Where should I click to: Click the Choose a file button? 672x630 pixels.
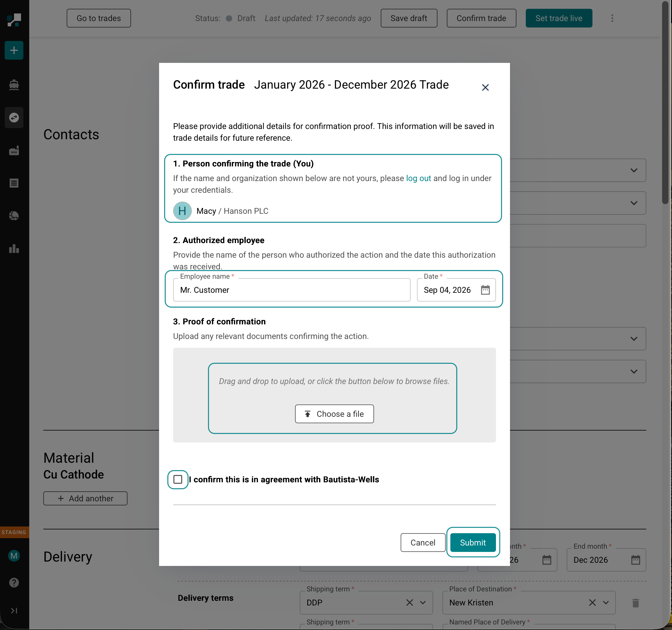[x=334, y=414]
